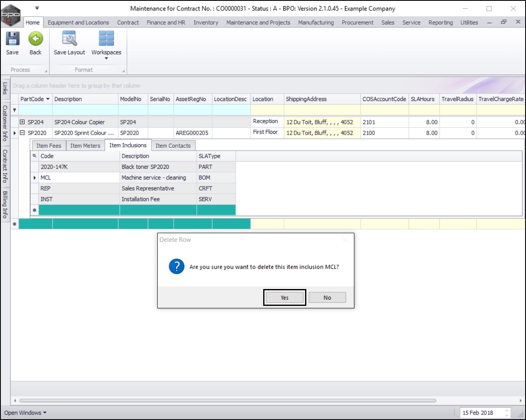
Task: Select the REP inclusion code cell
Action: [79, 188]
